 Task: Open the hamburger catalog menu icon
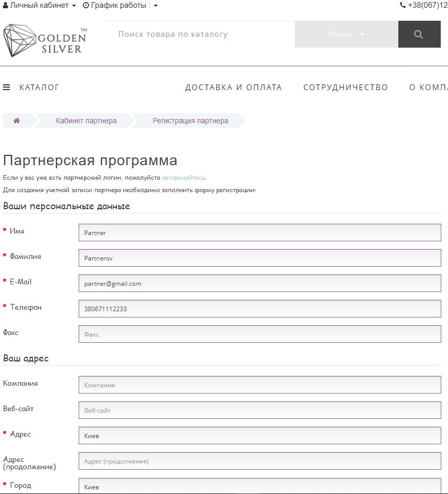click(x=7, y=87)
